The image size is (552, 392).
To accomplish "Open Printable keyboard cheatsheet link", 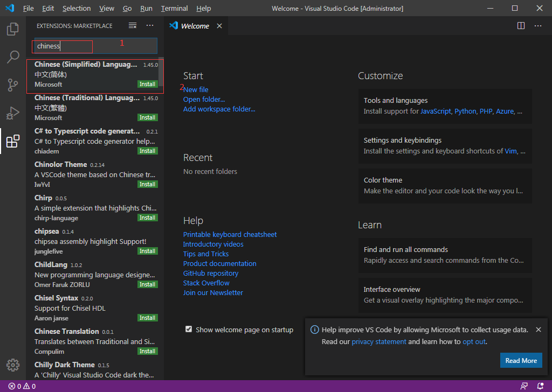I will click(230, 234).
